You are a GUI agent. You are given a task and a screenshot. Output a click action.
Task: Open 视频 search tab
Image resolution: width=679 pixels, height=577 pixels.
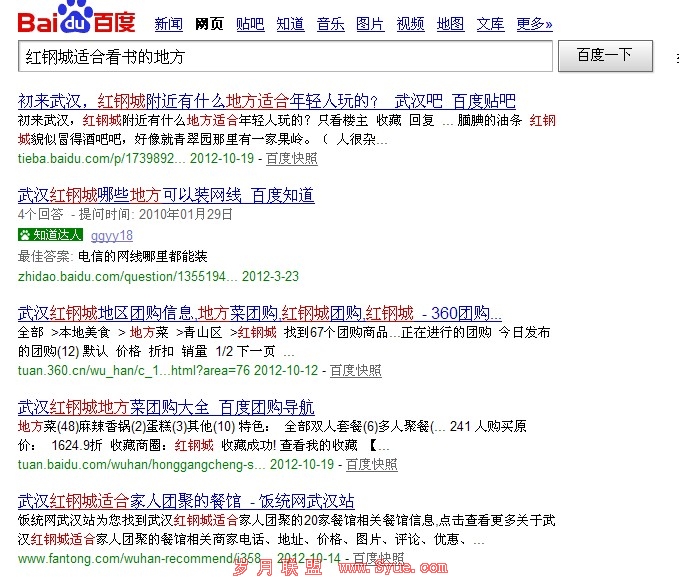411,23
